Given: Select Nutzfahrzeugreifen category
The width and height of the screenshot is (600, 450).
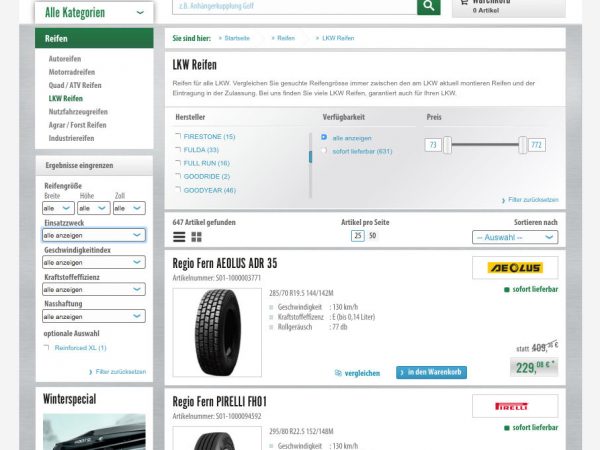Looking at the screenshot, I should pos(78,112).
